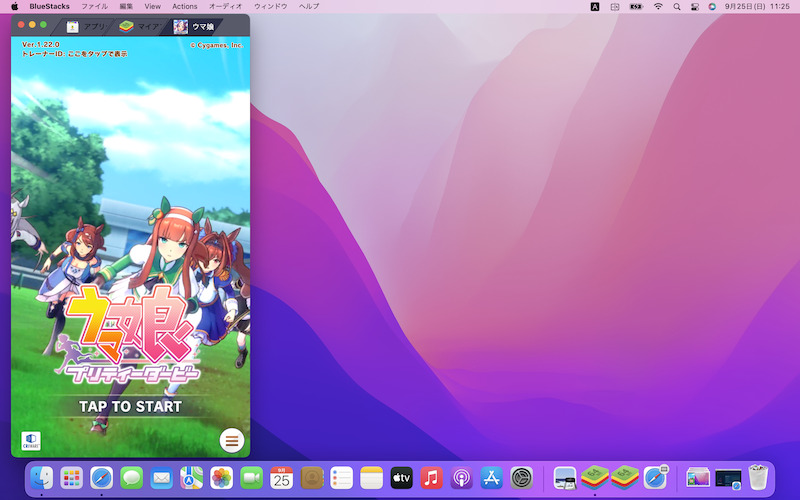
Task: Open the Trash in the Dock
Action: coord(758,478)
